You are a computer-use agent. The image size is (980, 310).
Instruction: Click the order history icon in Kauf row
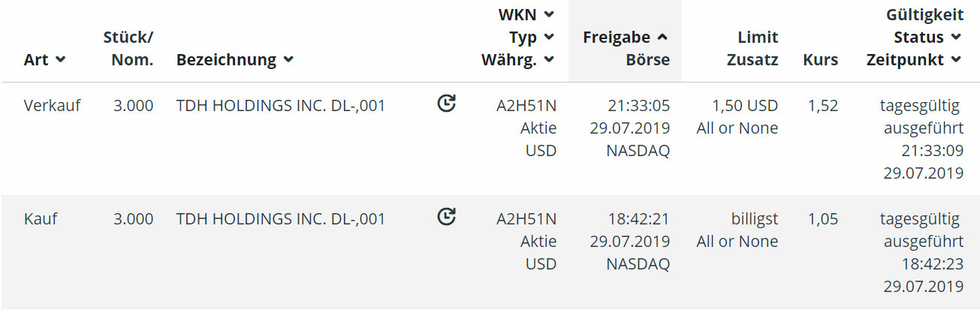click(447, 217)
